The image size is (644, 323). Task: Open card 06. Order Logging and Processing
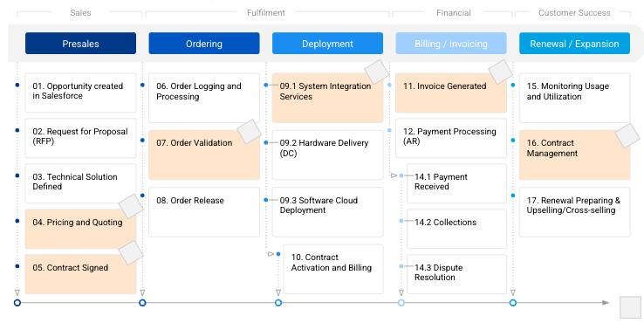point(204,98)
